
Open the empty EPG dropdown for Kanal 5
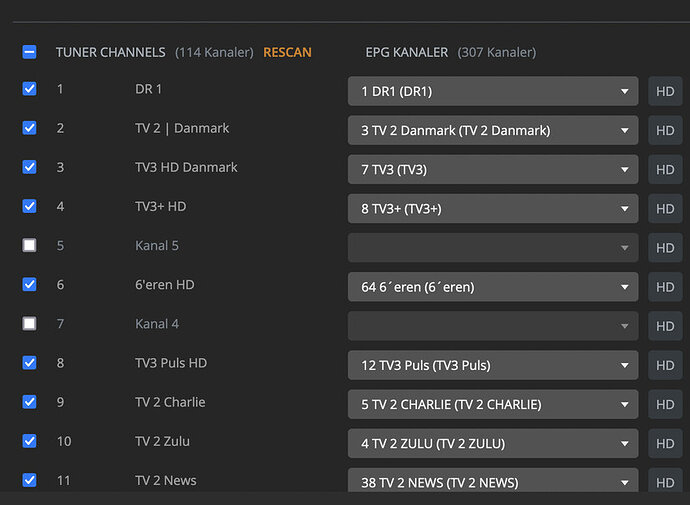[x=493, y=248]
